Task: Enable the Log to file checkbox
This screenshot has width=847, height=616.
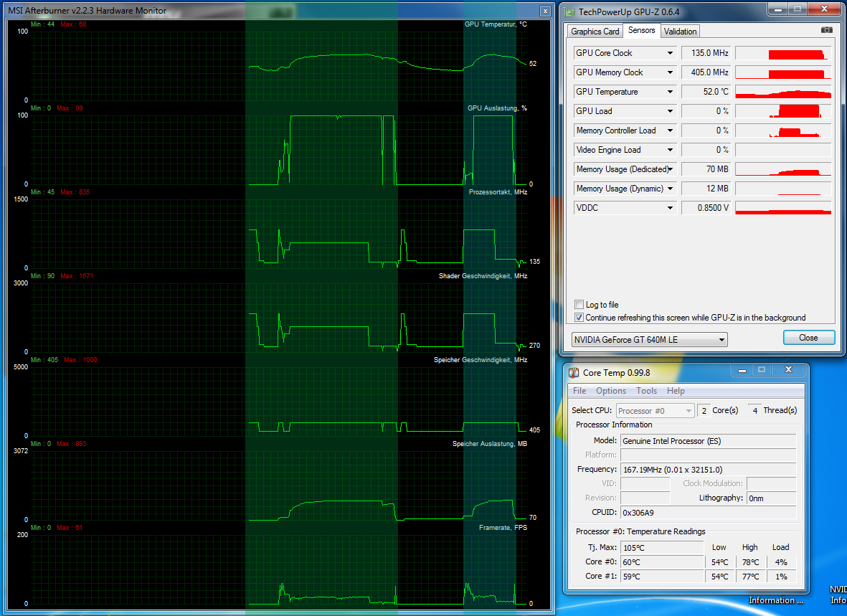Action: [579, 305]
